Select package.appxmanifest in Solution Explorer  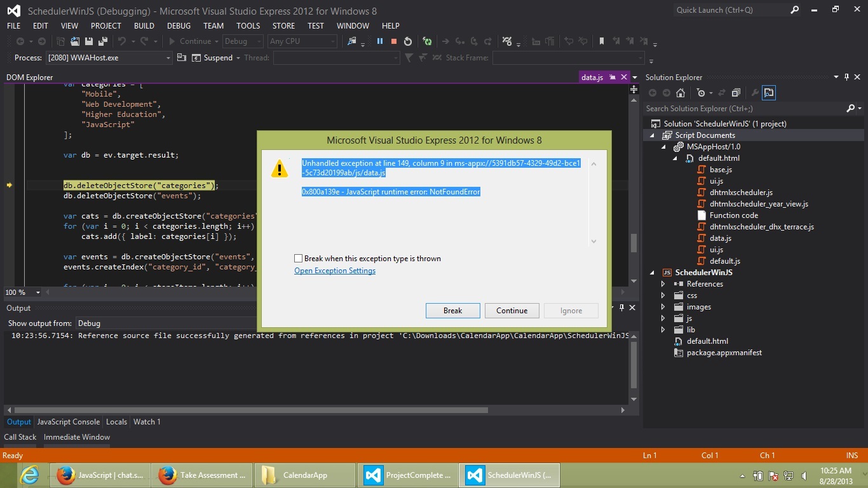click(x=724, y=353)
